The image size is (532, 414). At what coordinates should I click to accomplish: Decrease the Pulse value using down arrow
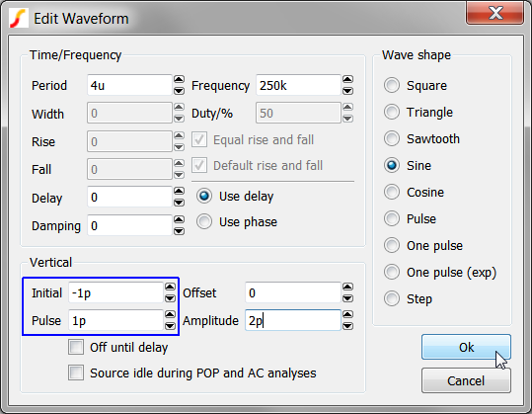pos(170,326)
